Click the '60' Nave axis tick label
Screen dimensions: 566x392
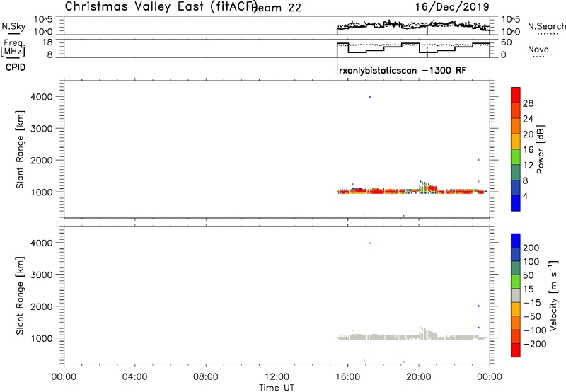pos(507,42)
